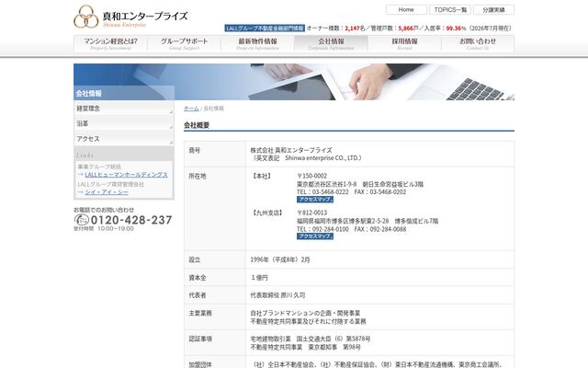Click 自社ブランドマンションの企画・開発事業 text
Screen dimensions: 588x368
coord(305,313)
